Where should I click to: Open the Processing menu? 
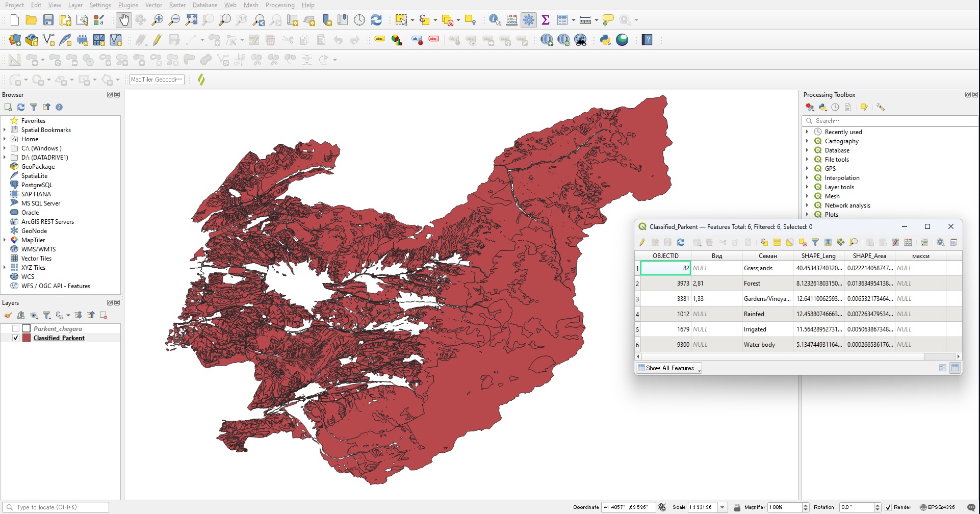tap(279, 5)
